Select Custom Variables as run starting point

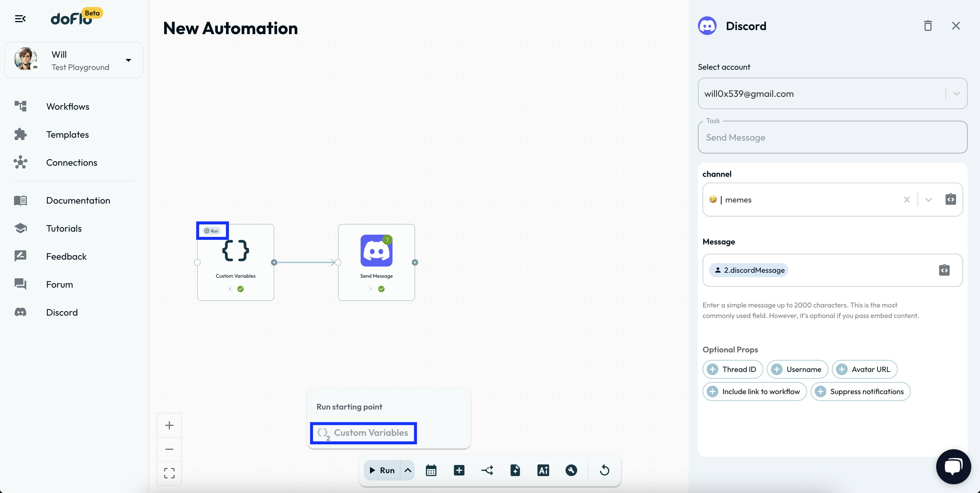coord(363,433)
